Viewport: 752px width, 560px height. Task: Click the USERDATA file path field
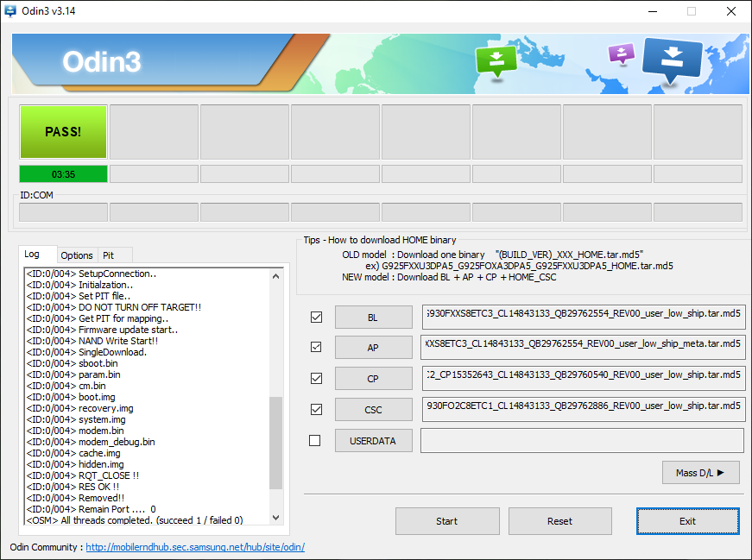(582, 441)
